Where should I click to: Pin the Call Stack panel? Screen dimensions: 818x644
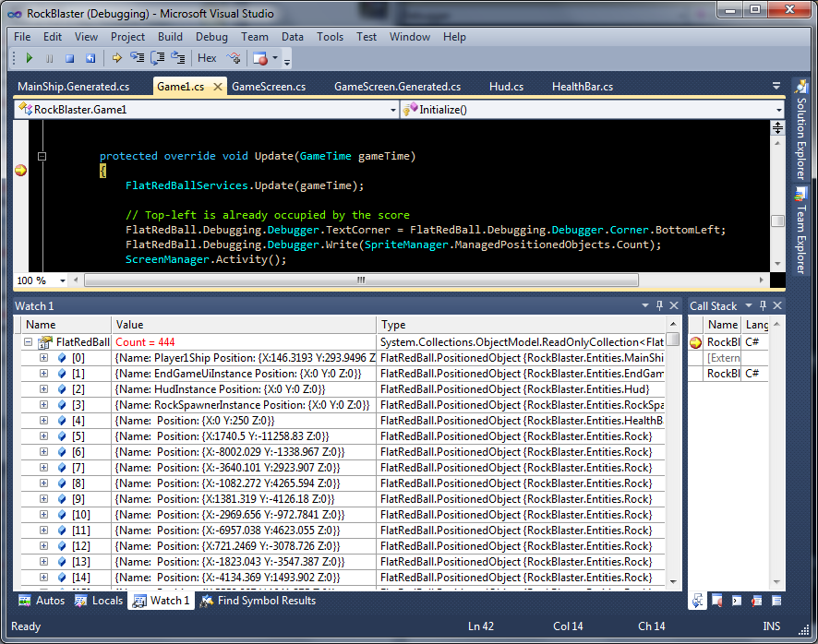coord(764,305)
